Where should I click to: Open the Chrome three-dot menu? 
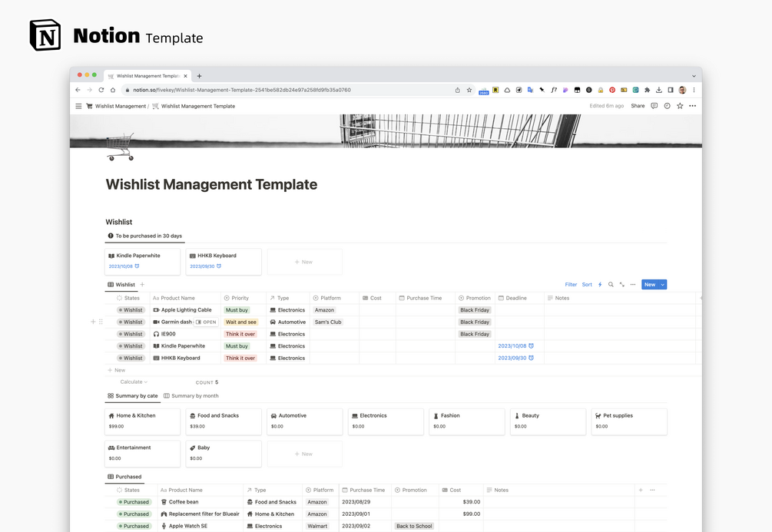point(694,90)
